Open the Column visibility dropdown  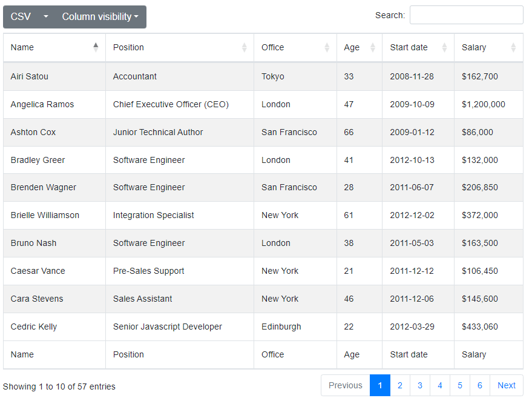coord(100,16)
